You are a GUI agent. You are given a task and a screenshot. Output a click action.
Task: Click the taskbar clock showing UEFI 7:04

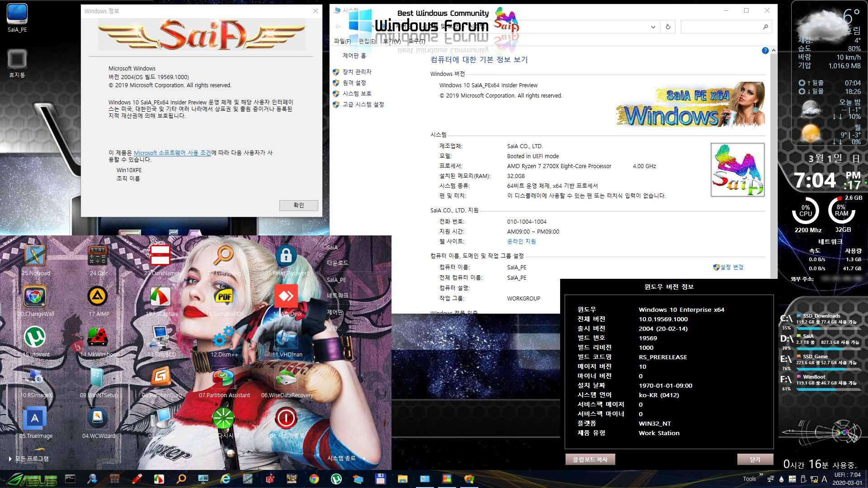coord(848,479)
